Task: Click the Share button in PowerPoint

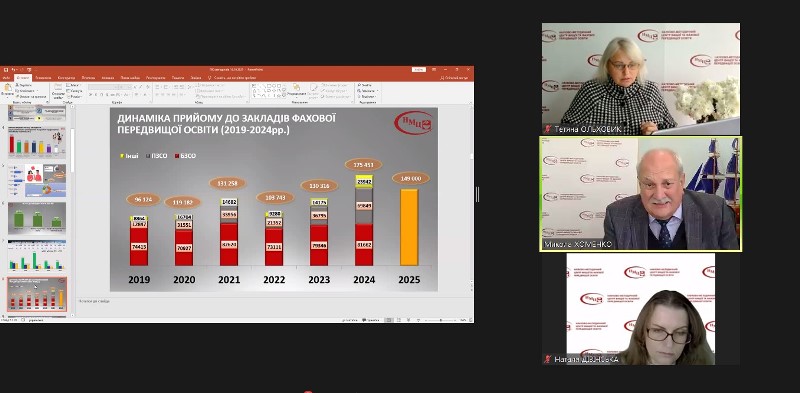Action: click(x=454, y=78)
